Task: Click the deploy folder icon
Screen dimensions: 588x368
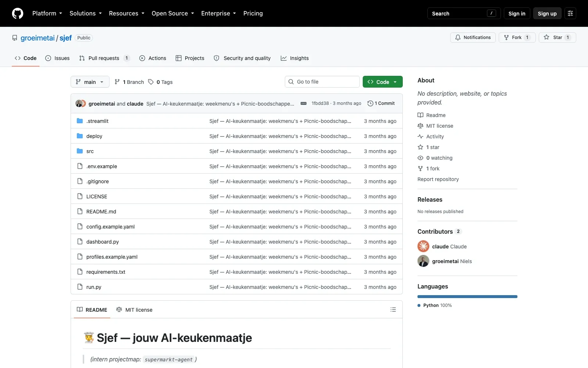Action: tap(80, 136)
